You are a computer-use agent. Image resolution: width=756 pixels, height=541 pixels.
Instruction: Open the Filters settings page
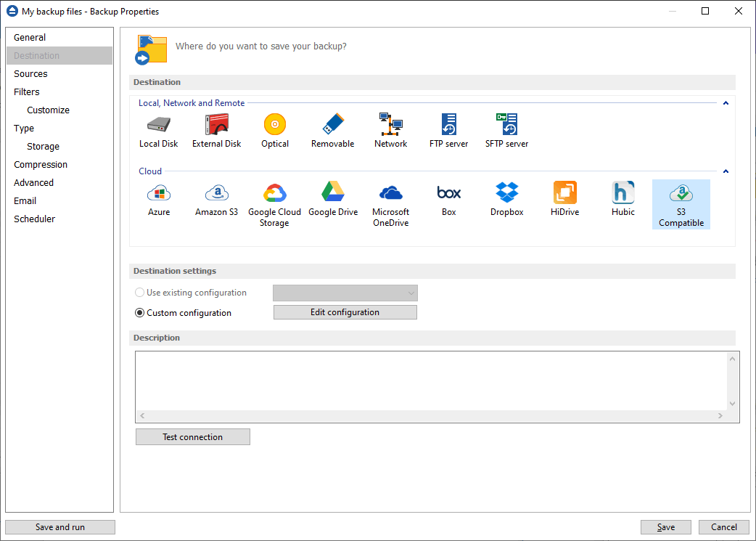59,91
